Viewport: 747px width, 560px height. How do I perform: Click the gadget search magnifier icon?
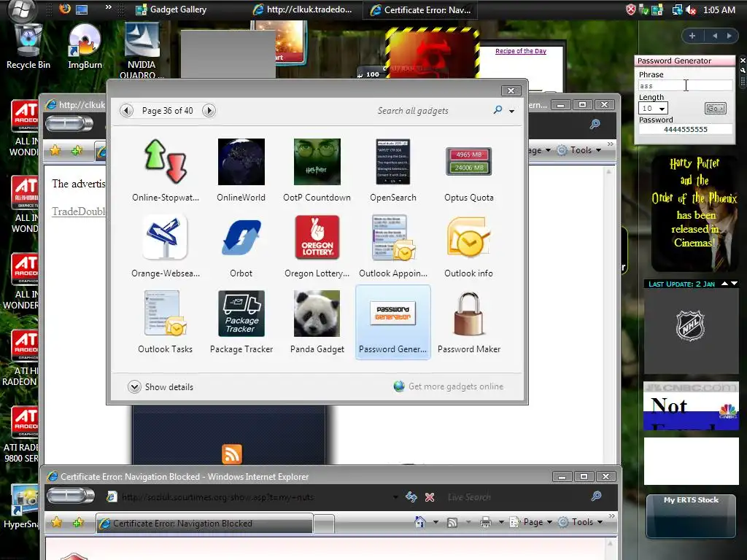(498, 110)
